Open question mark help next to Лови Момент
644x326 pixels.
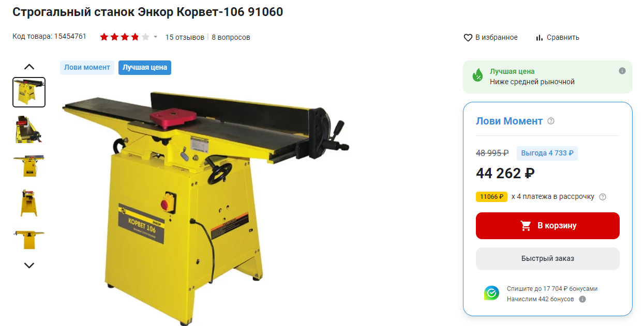[551, 121]
